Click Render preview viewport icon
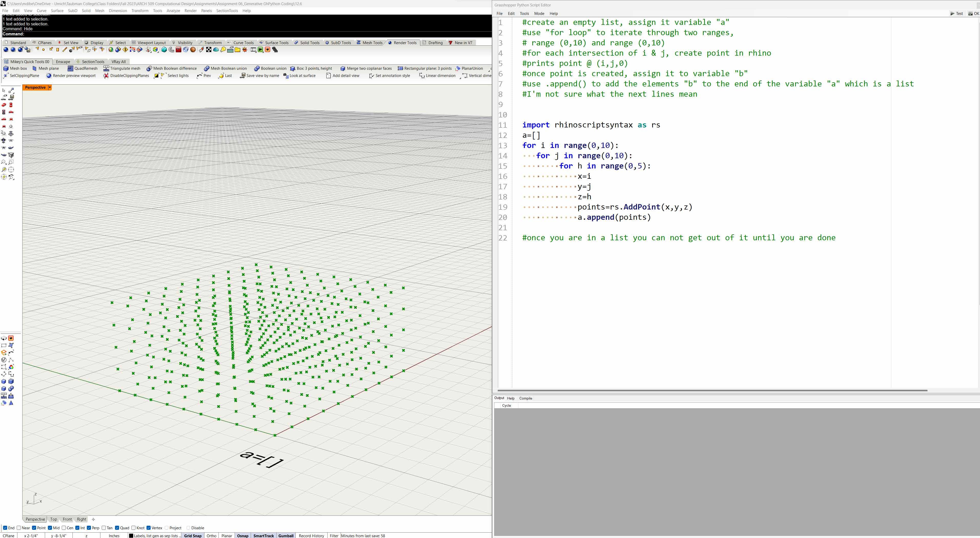Viewport: 980px width, 538px height. [49, 76]
